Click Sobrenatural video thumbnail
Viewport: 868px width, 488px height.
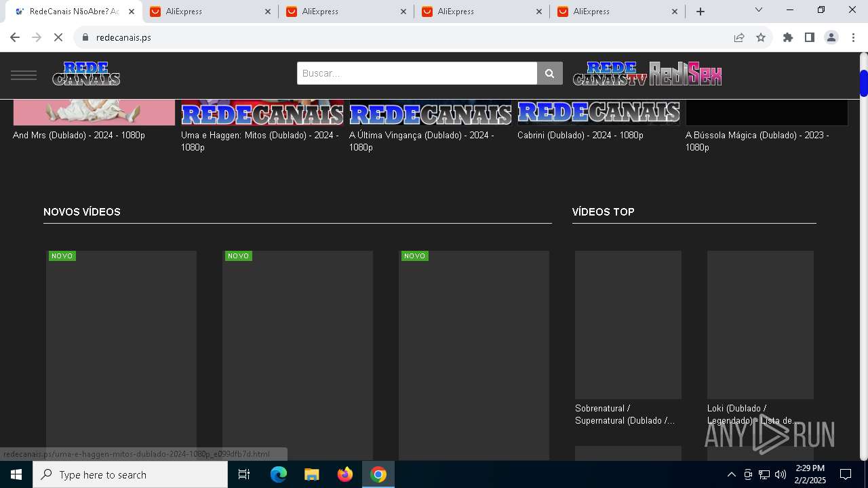point(628,325)
